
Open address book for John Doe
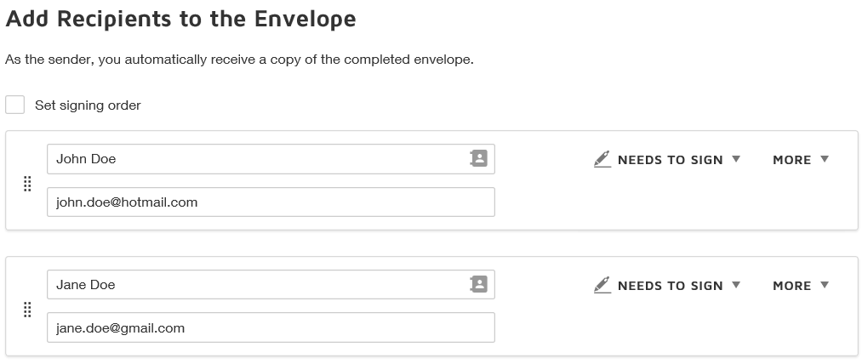[x=478, y=158]
